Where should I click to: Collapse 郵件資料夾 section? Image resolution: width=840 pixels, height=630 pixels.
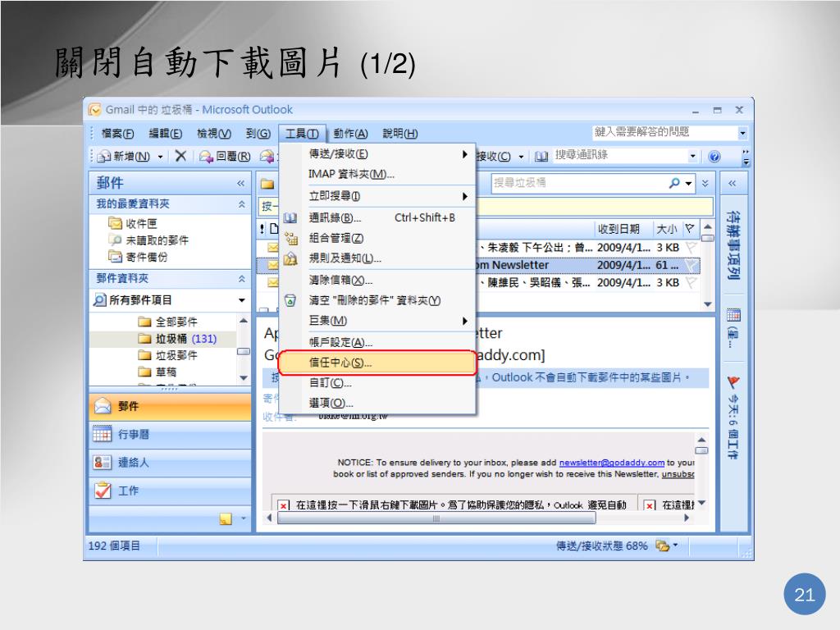pos(242,279)
